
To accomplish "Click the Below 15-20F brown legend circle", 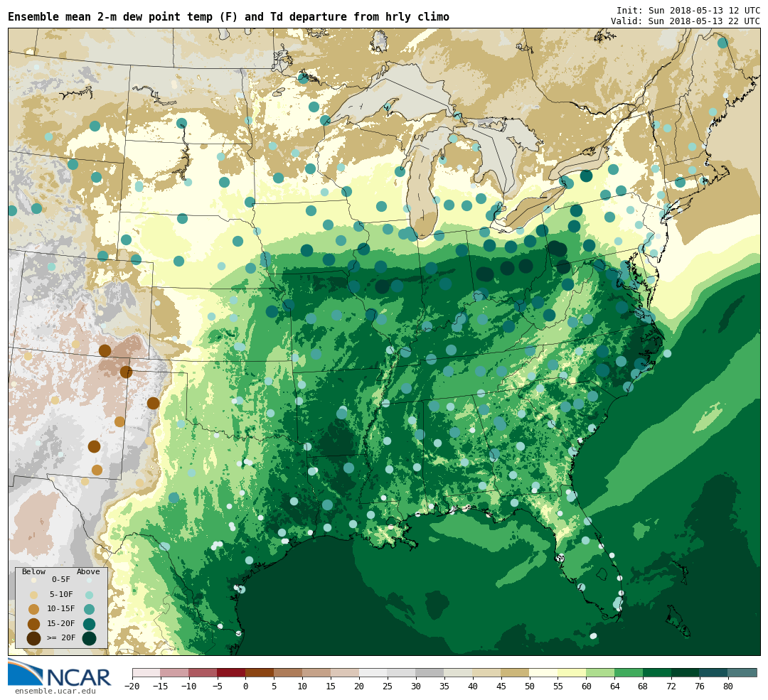I will (x=34, y=624).
